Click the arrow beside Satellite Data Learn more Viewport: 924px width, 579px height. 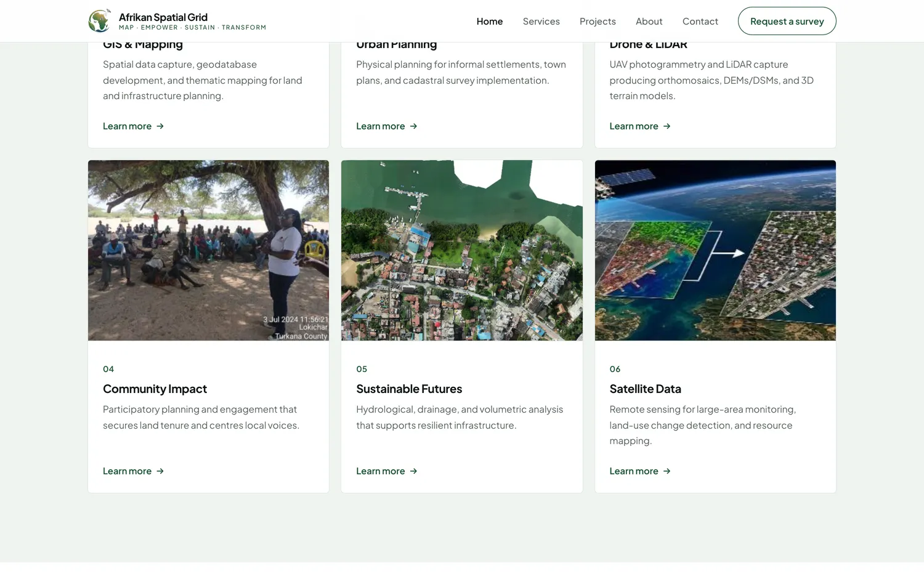(667, 471)
